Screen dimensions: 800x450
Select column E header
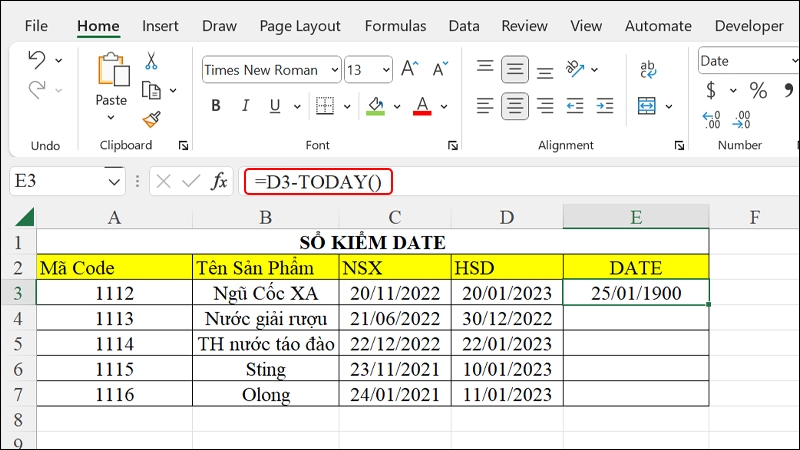tap(636, 217)
